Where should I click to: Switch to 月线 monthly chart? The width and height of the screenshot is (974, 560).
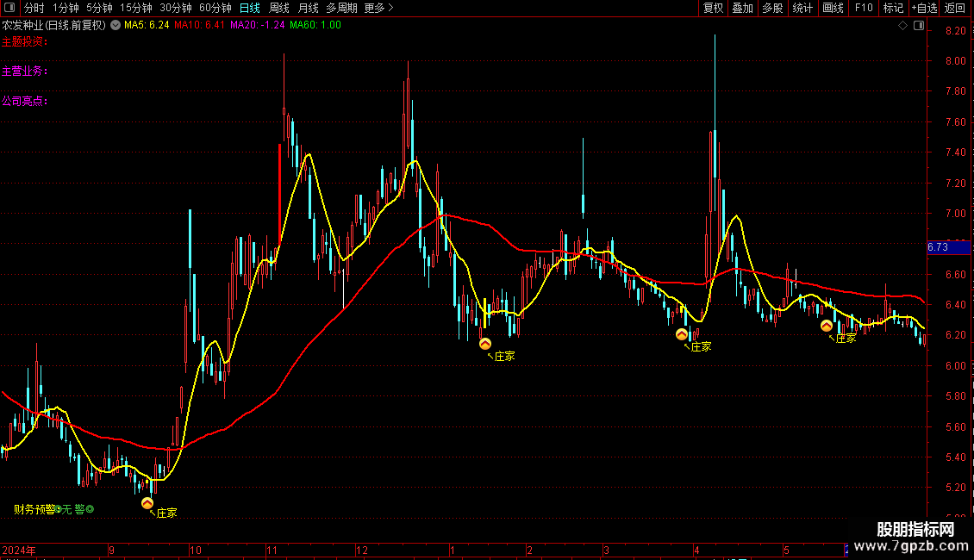308,8
